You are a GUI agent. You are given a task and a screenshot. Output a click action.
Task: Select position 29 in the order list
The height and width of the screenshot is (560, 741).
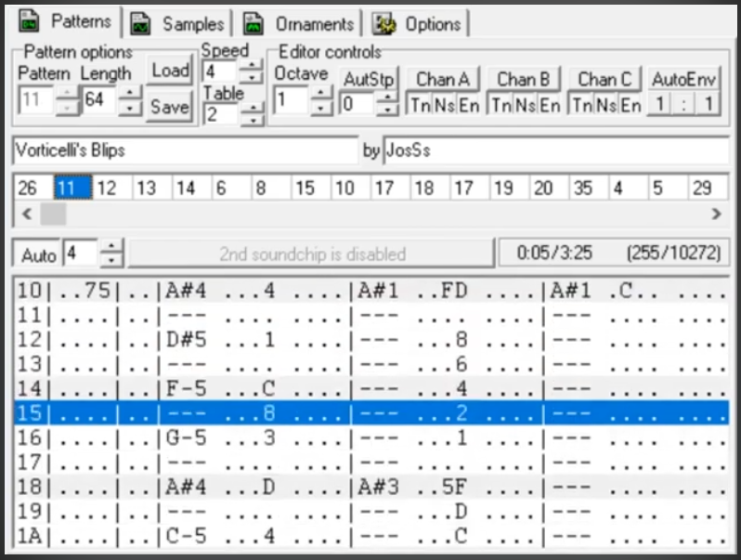tap(708, 189)
